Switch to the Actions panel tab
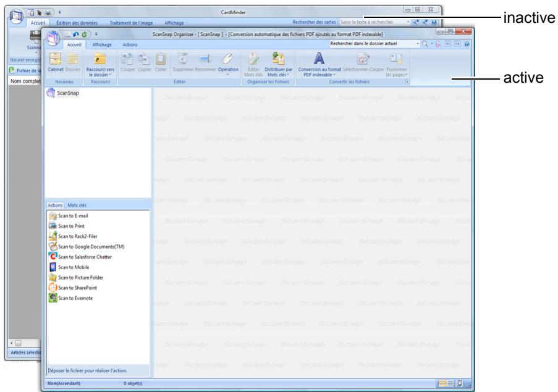 (x=55, y=205)
